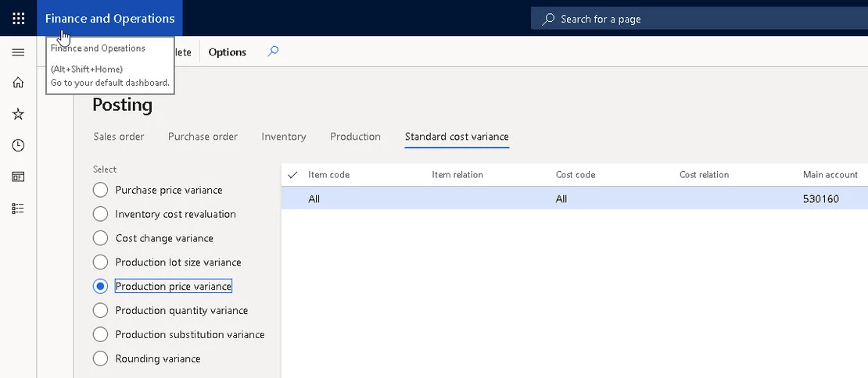The height and width of the screenshot is (378, 868).
Task: Select Rounding variance radio button
Action: click(100, 358)
